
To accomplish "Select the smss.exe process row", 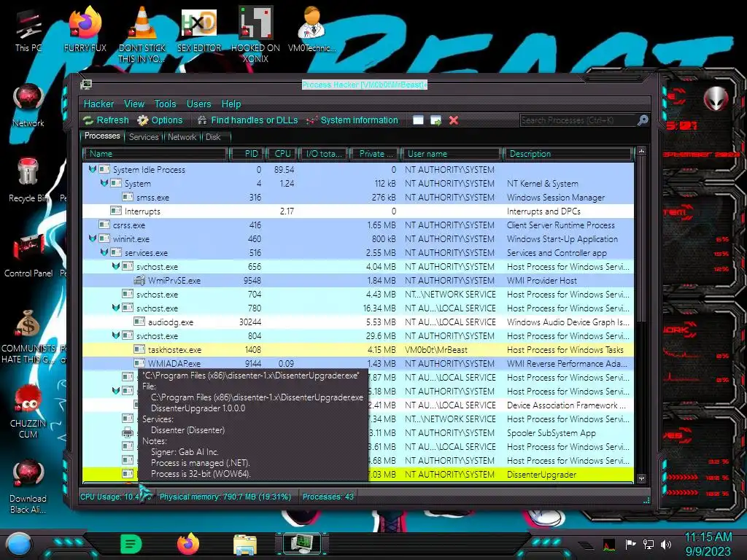I will 358,197.
